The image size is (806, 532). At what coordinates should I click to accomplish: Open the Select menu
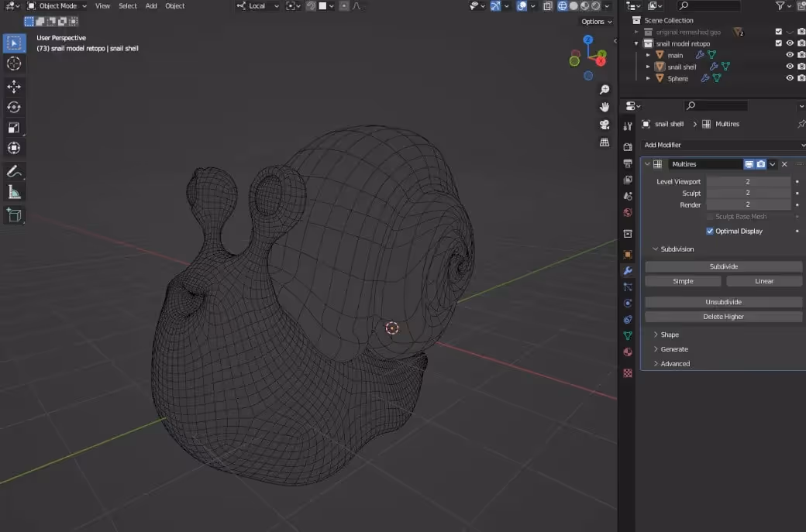coord(127,6)
